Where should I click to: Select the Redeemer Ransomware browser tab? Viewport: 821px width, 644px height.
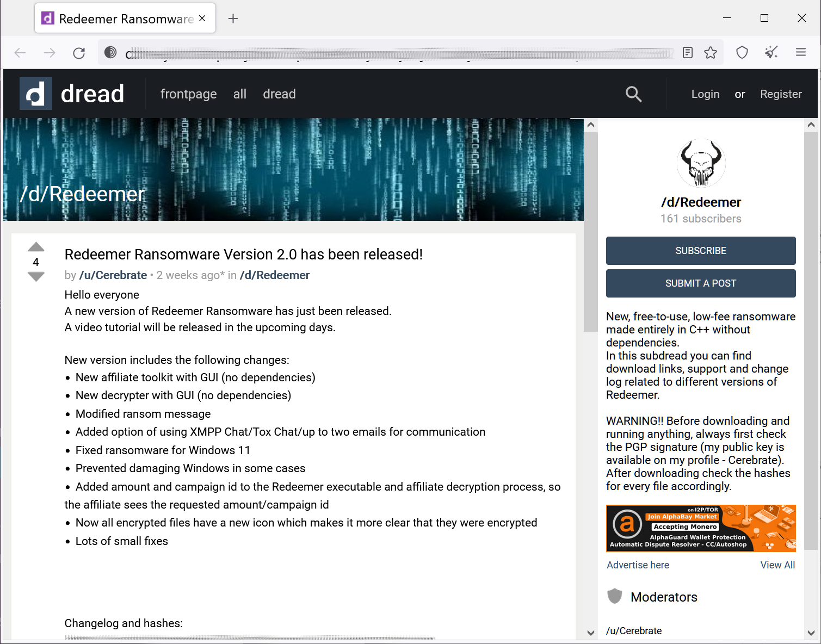pos(125,18)
